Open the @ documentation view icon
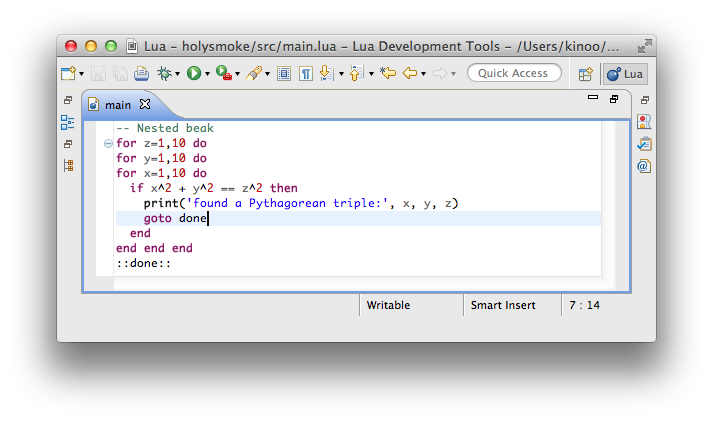The height and width of the screenshot is (421, 713). pos(643,166)
